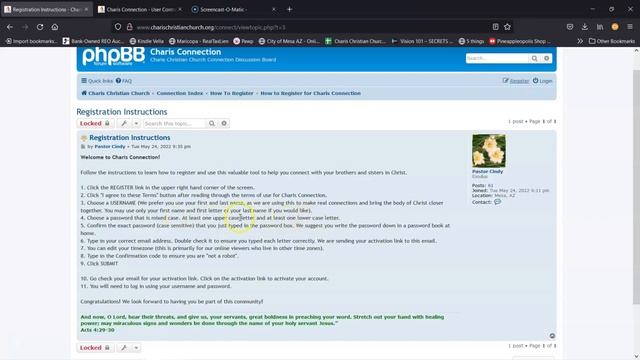
Task: Click the Locked button beside topic search
Action: click(95, 123)
